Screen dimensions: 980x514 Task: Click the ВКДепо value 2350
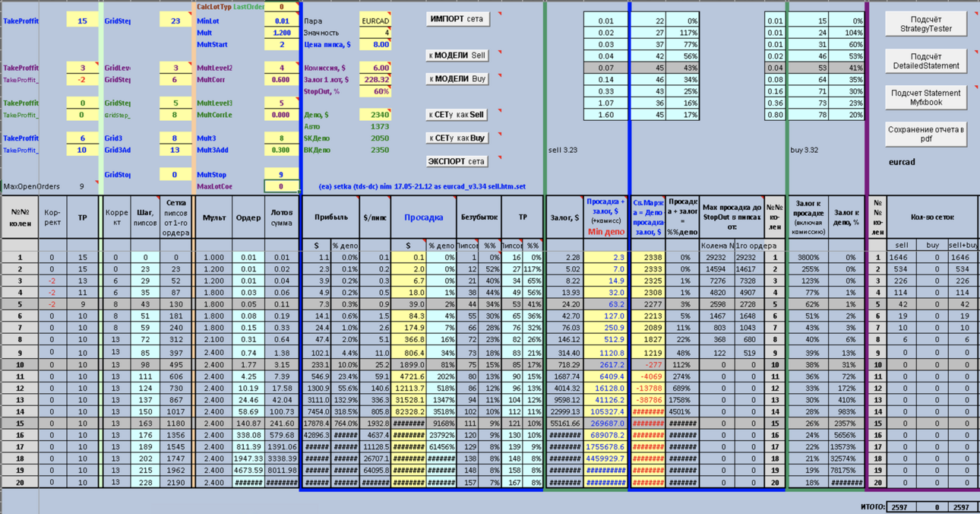[x=380, y=150]
